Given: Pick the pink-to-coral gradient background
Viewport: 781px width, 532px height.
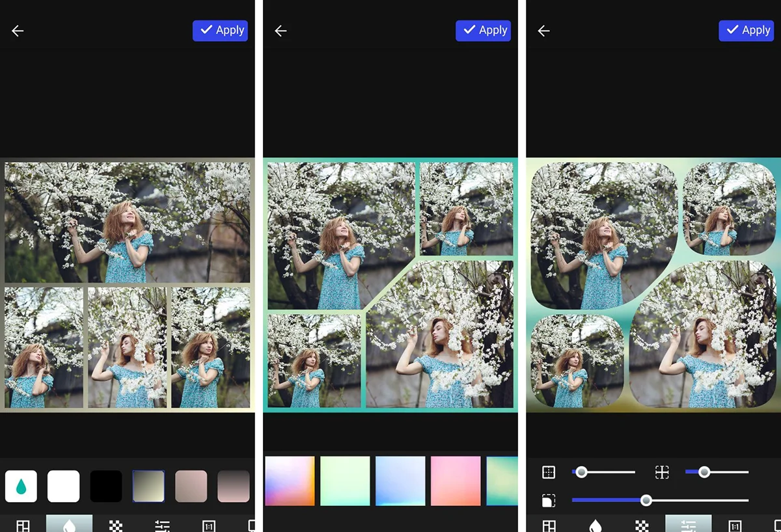Looking at the screenshot, I should pos(456,481).
